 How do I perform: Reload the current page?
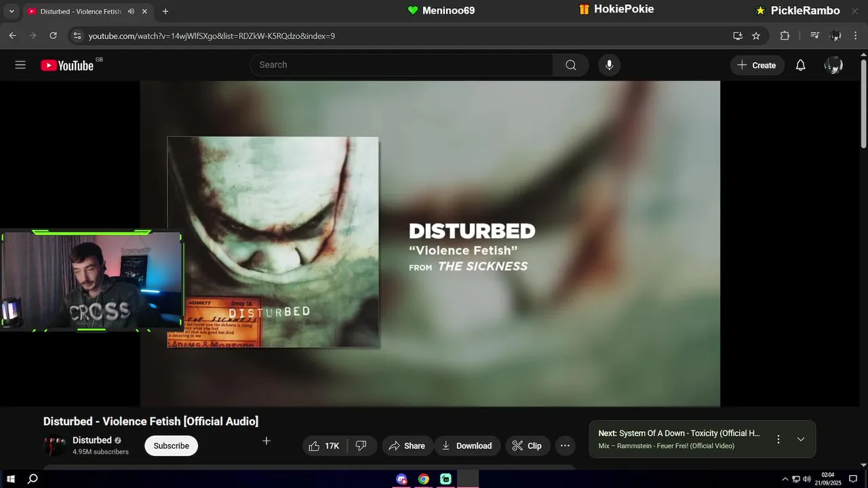coord(53,35)
